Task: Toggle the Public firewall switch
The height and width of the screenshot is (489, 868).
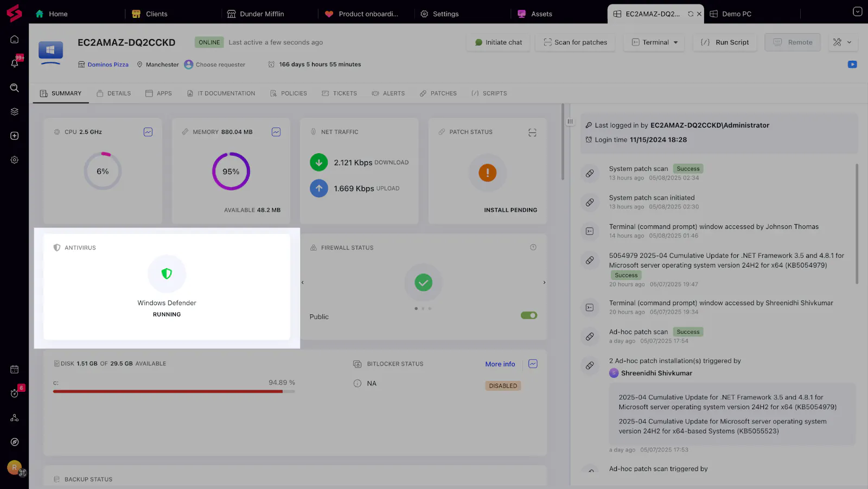Action: coord(528,315)
